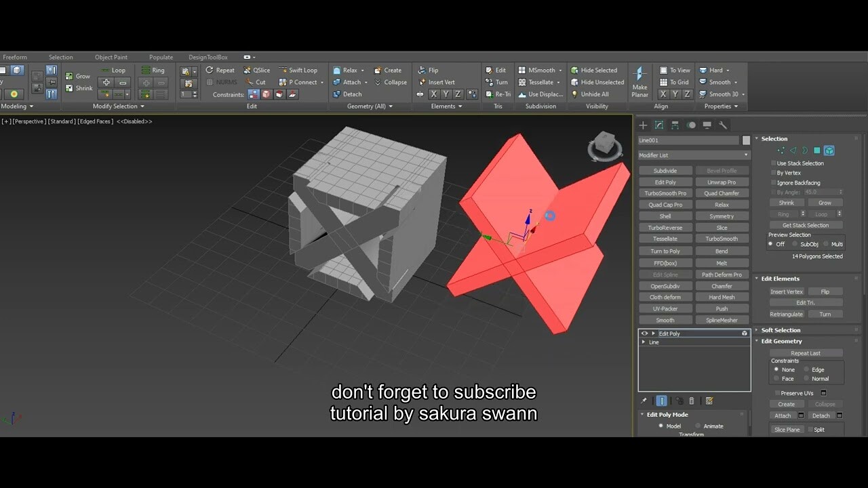This screenshot has height=488, width=868.
Task: Enable Use Stack Selection checkbox
Action: click(x=774, y=163)
